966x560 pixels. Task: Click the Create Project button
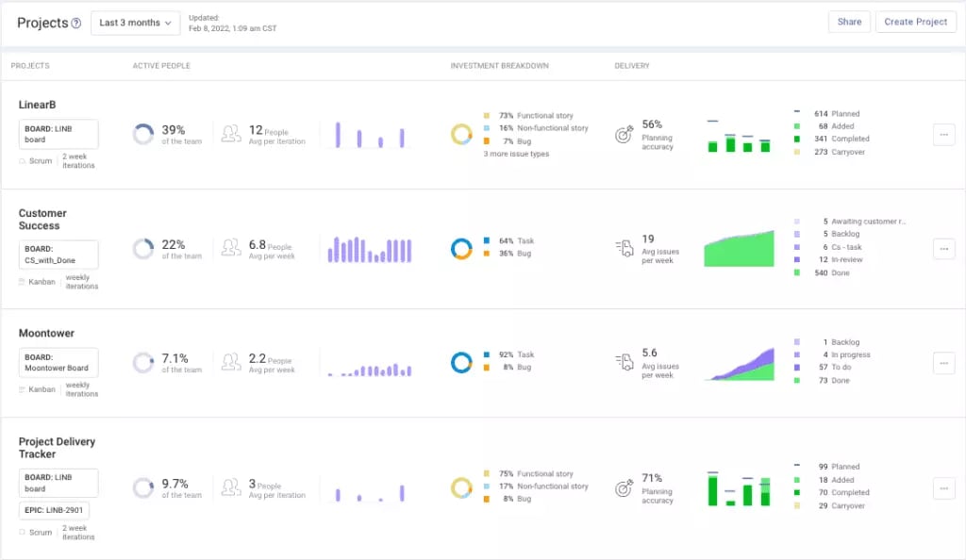pyautogui.click(x=915, y=22)
